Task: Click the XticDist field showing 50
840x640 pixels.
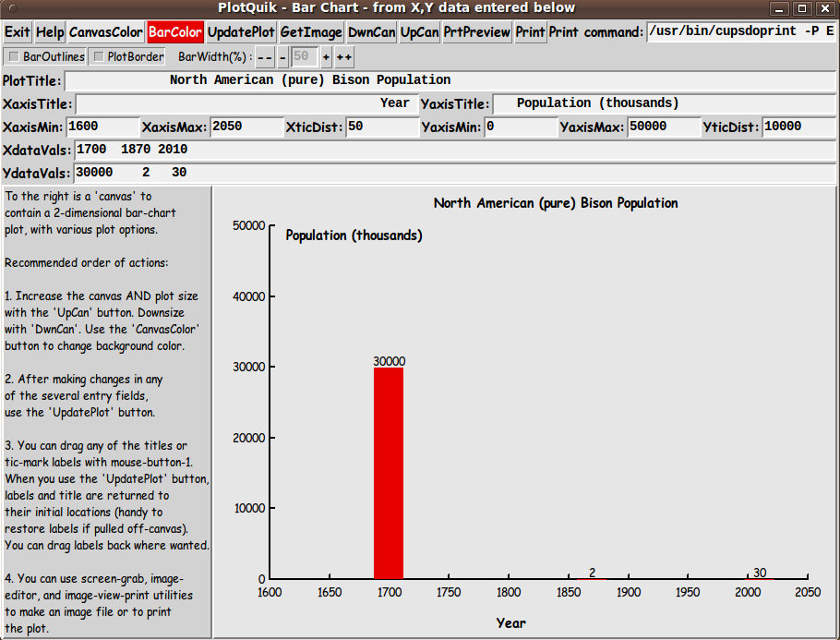Action: click(382, 127)
